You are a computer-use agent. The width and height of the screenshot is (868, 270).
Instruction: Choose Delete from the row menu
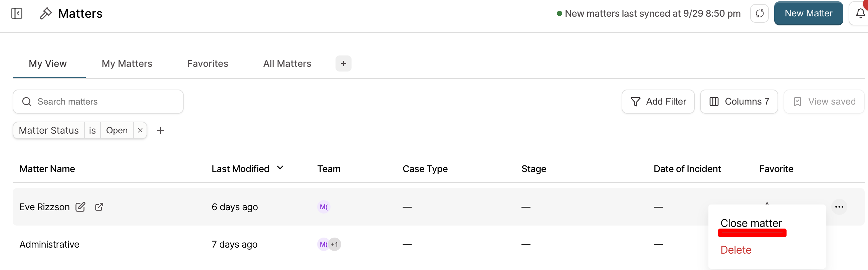click(736, 250)
